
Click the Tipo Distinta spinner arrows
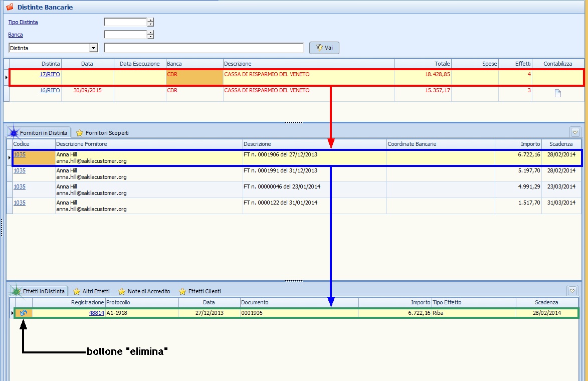[x=150, y=22]
